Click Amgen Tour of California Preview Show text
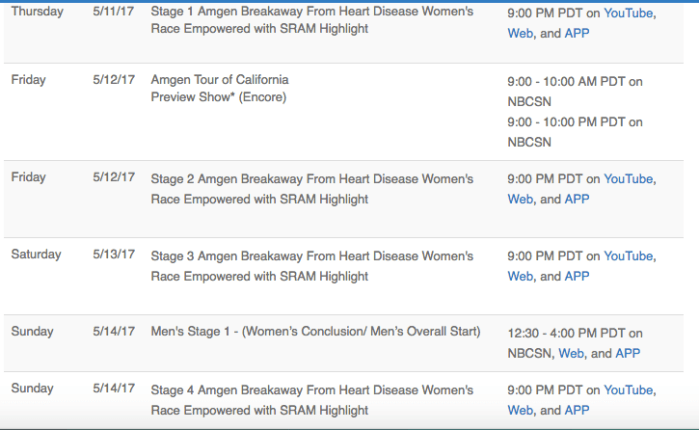This screenshot has height=430, width=699. pyautogui.click(x=219, y=88)
